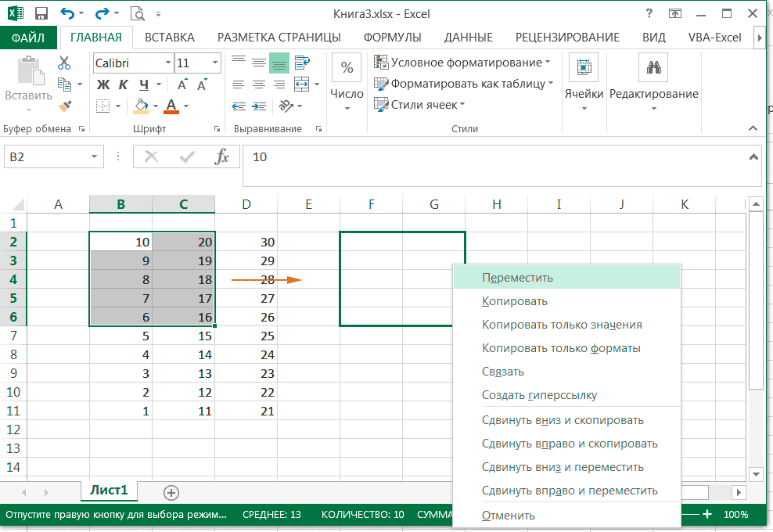Click the Save icon in quick access toolbar

tap(41, 13)
